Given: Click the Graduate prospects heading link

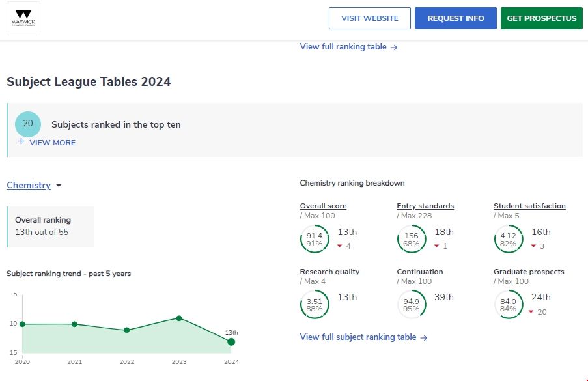Looking at the screenshot, I should pos(529,272).
